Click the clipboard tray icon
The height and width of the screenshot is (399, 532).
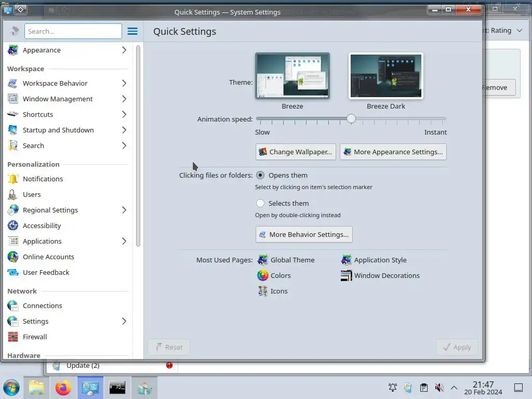tap(424, 388)
